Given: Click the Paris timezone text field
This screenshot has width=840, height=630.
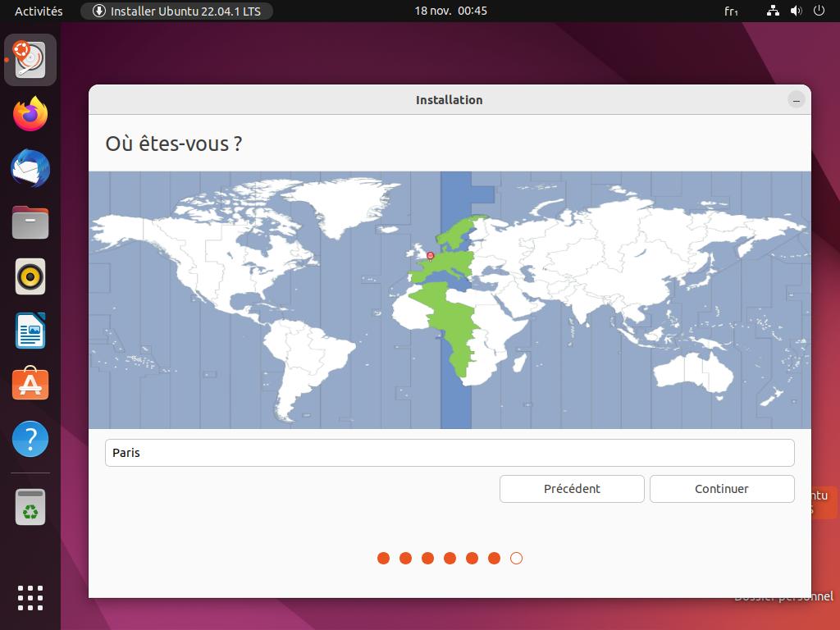Looking at the screenshot, I should pyautogui.click(x=450, y=453).
